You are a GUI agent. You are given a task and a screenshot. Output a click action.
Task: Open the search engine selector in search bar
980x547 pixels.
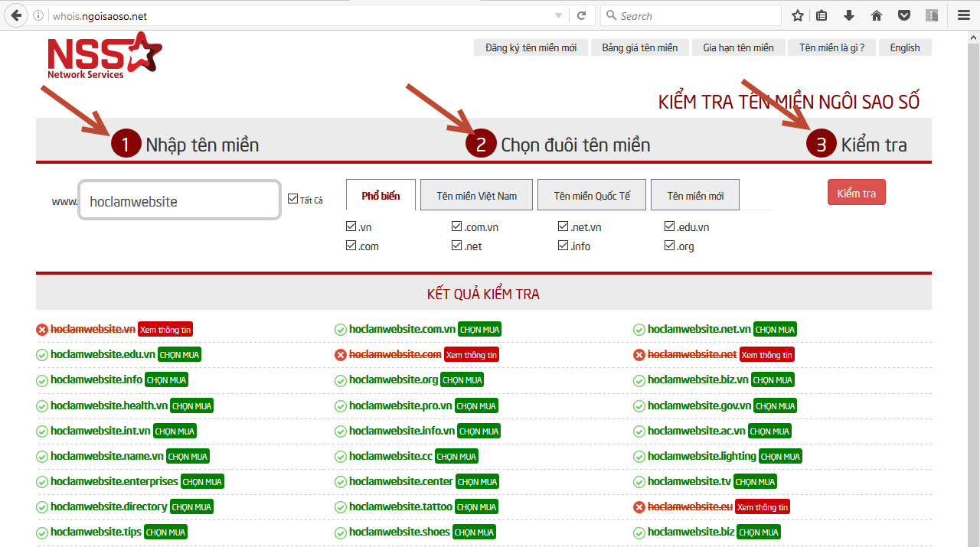click(609, 15)
